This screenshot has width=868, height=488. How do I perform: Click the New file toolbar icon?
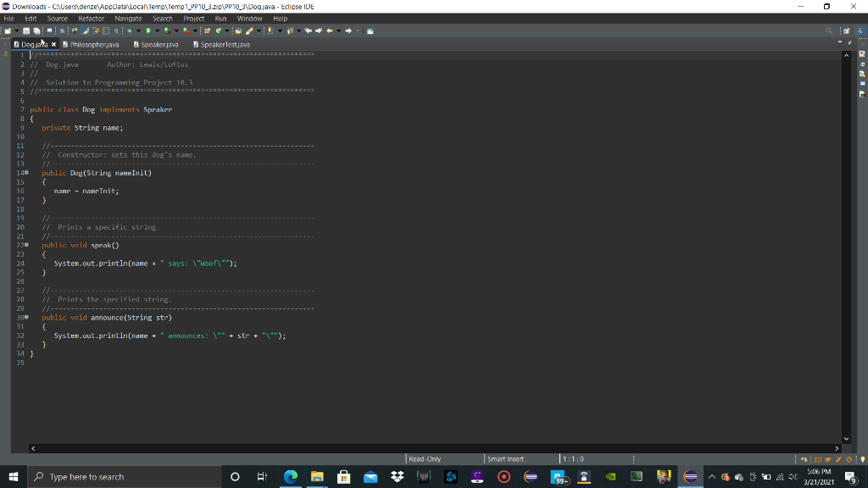[x=7, y=31]
